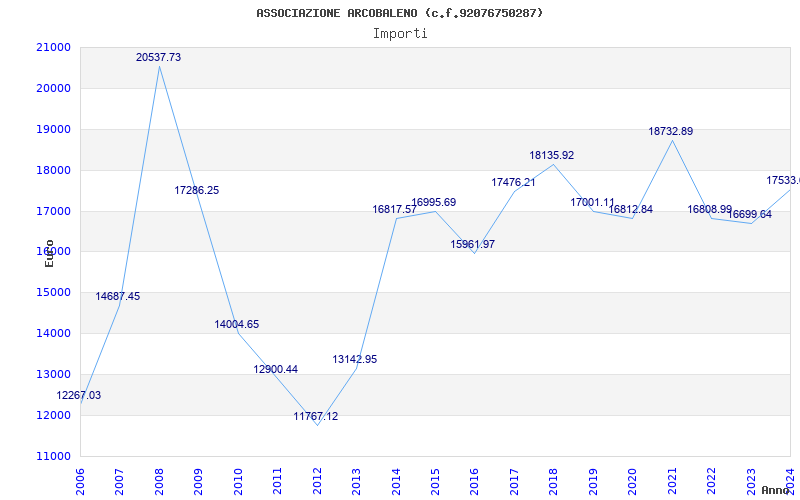The width and height of the screenshot is (800, 500).
Task: Select data label 20537.73
Action: pyautogui.click(x=158, y=58)
